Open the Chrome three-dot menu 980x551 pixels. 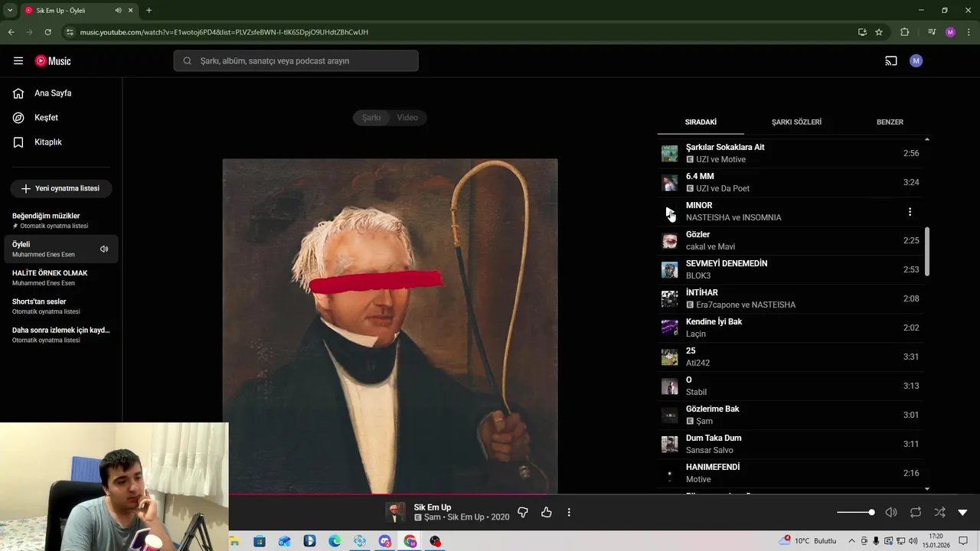[x=969, y=32]
